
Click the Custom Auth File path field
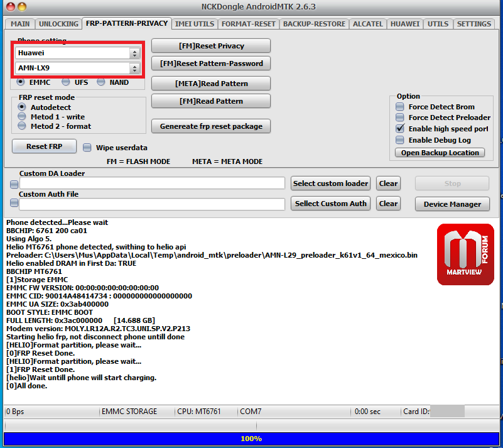pos(152,204)
